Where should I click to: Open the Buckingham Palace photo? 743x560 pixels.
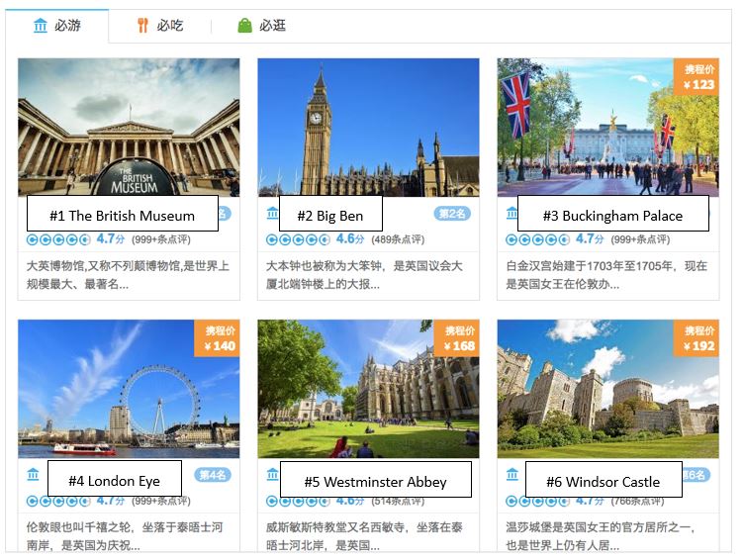(x=607, y=127)
